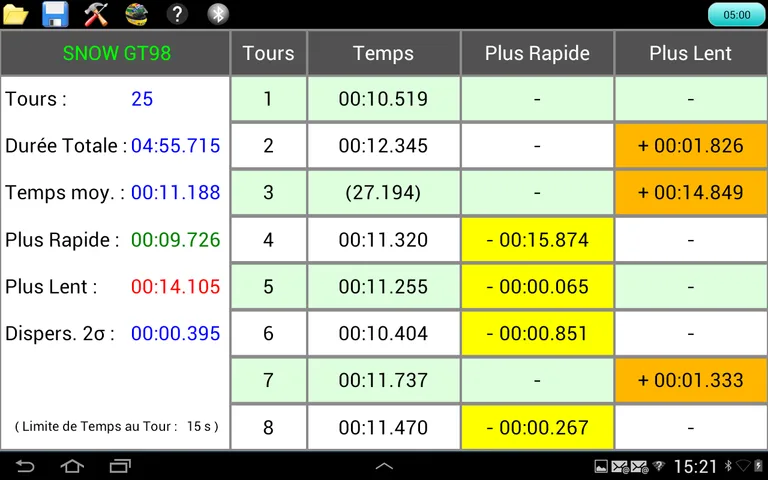Tap the Plus Rapide column header

coord(537,53)
